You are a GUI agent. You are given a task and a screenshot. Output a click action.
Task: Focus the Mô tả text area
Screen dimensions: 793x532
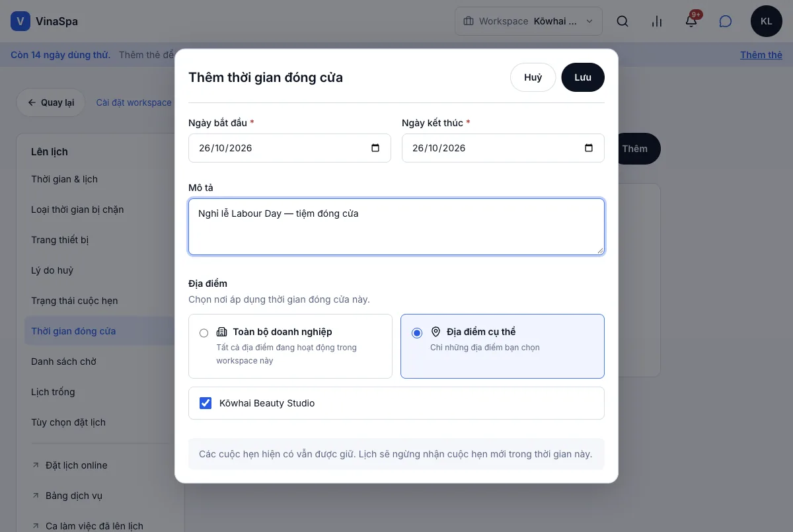coord(397,227)
